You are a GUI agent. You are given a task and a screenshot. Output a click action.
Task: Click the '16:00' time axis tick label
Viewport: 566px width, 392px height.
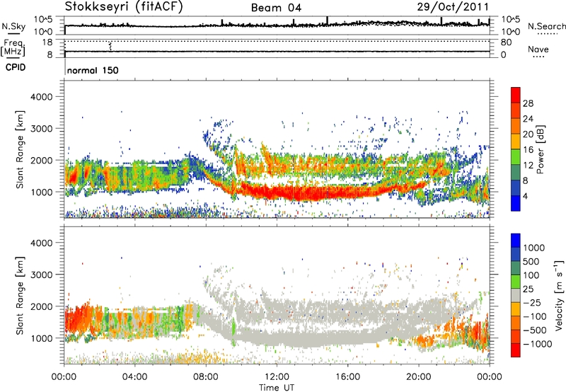pyautogui.click(x=348, y=377)
